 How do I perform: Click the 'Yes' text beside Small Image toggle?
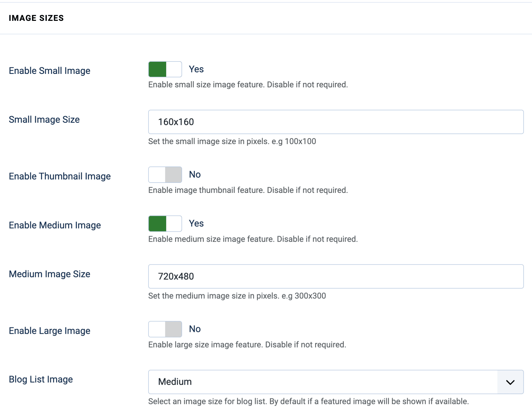pos(196,69)
